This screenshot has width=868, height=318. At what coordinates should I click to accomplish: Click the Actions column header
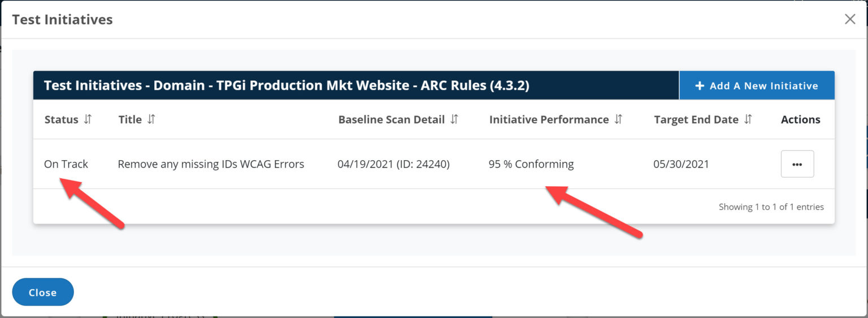tap(800, 119)
